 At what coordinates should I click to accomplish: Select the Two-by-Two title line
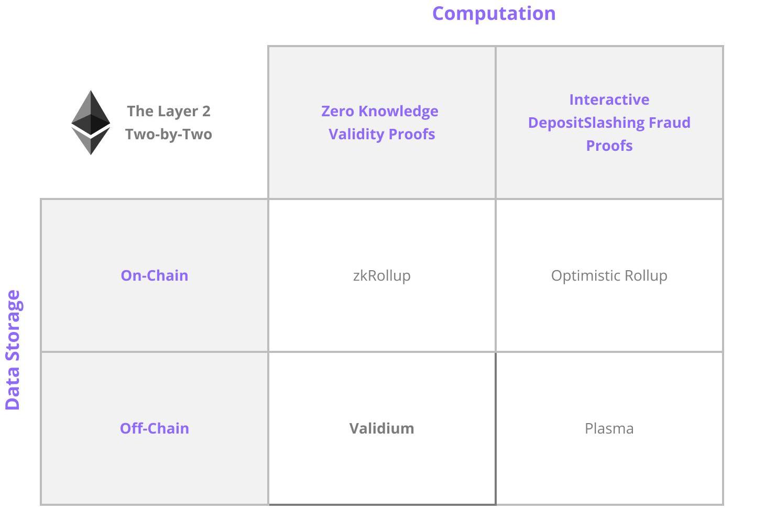168,134
